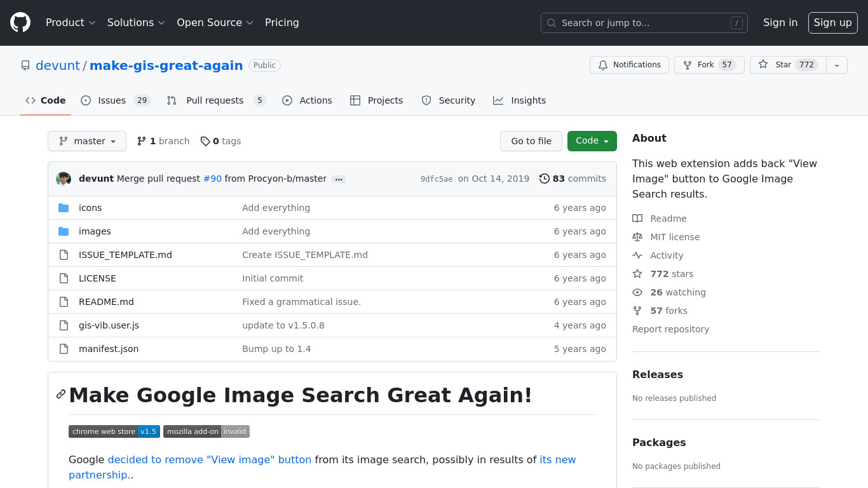Click the Report repository link
868x488 pixels.
670,329
